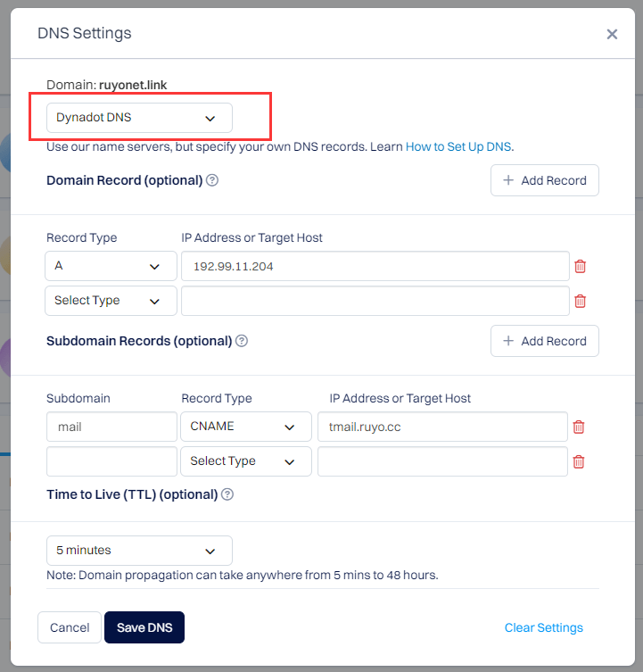Show help for Time to Live (TTL)
The width and height of the screenshot is (643, 672).
click(227, 494)
